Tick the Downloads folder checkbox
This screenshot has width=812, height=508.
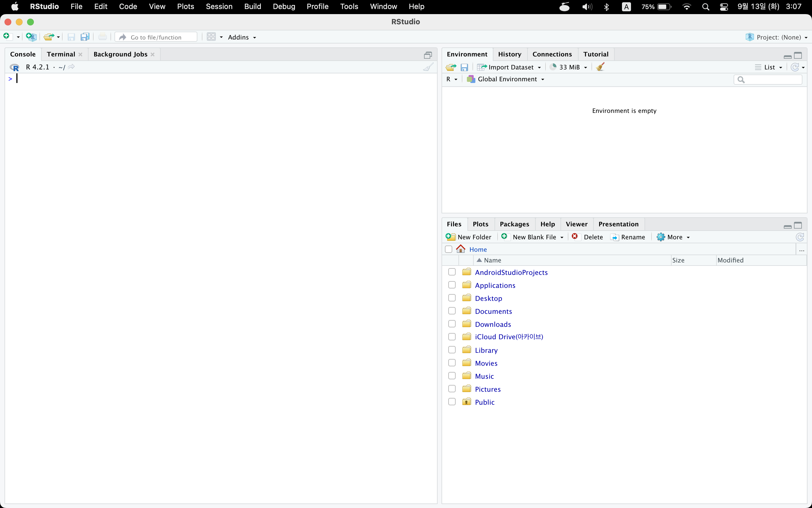click(x=452, y=324)
